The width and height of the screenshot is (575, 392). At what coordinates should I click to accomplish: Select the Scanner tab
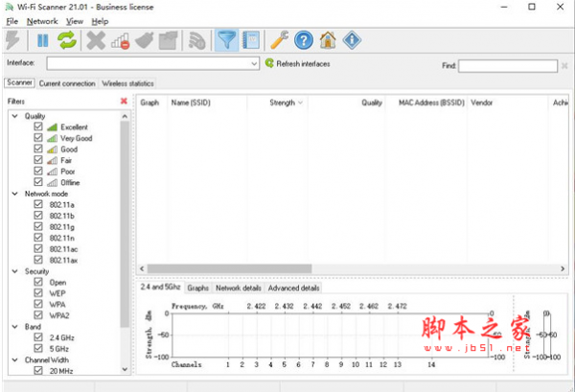[20, 82]
